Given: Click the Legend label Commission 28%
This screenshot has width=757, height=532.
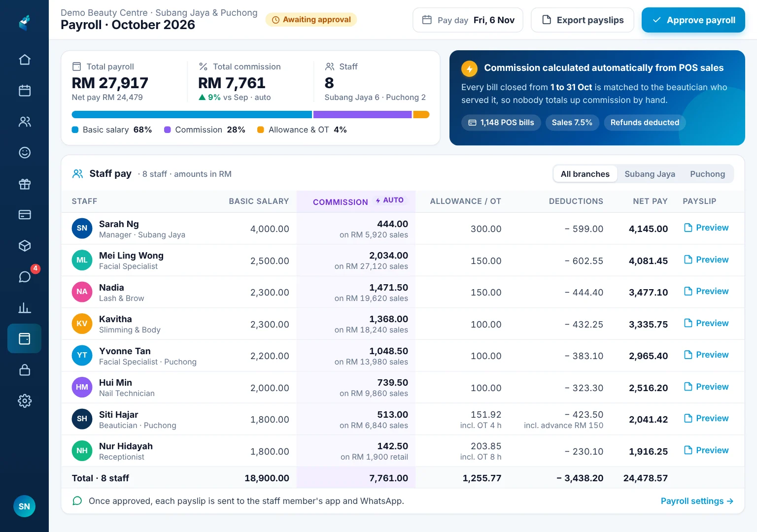Looking at the screenshot, I should coord(205,130).
